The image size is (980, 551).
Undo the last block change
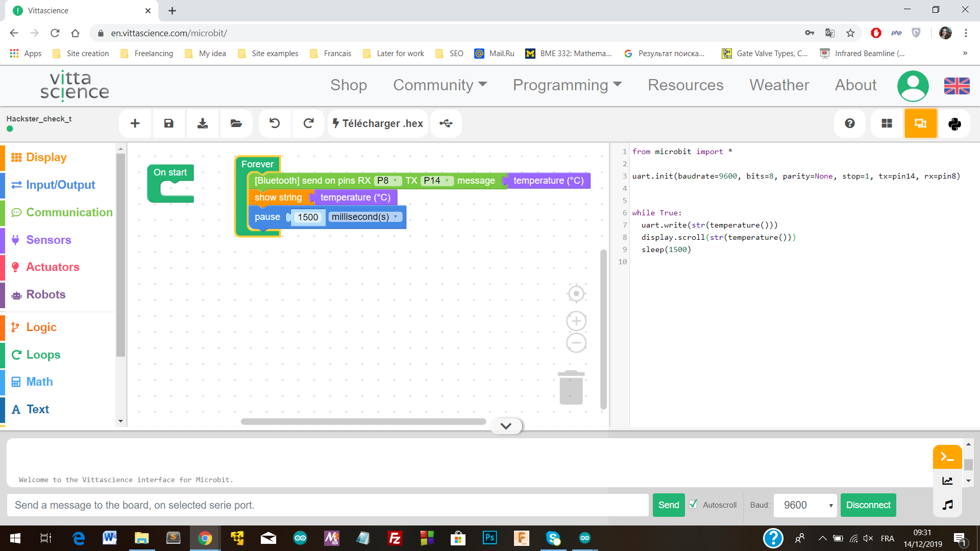click(x=275, y=123)
